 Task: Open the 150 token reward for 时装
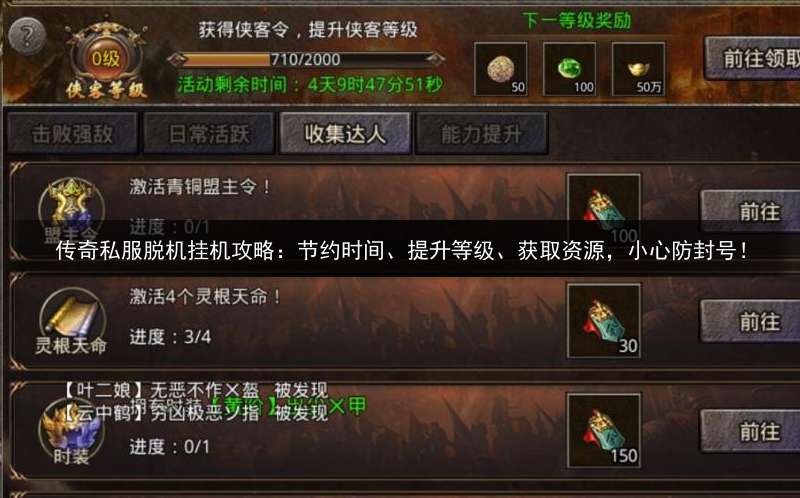604,431
